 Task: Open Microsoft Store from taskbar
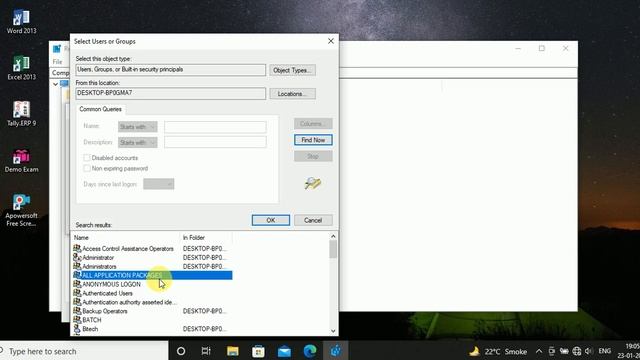tap(258, 351)
